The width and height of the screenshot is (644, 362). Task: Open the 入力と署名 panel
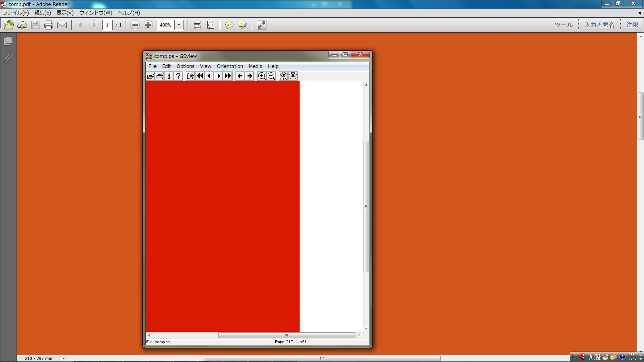click(599, 25)
